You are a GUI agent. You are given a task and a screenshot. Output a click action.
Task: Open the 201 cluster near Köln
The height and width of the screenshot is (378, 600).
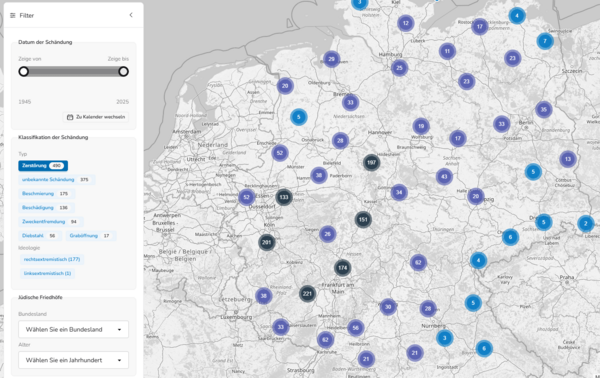(x=266, y=242)
